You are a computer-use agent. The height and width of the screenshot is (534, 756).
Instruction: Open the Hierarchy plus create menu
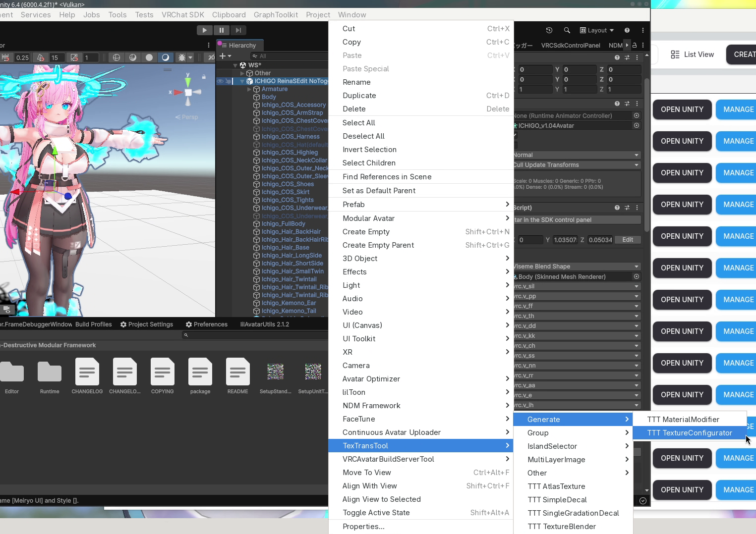(x=226, y=56)
